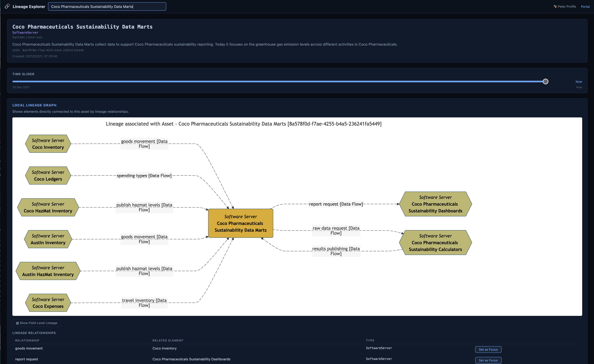Click the report request data flow label
Image resolution: width=594 pixels, height=364 pixels.
[x=336, y=204]
